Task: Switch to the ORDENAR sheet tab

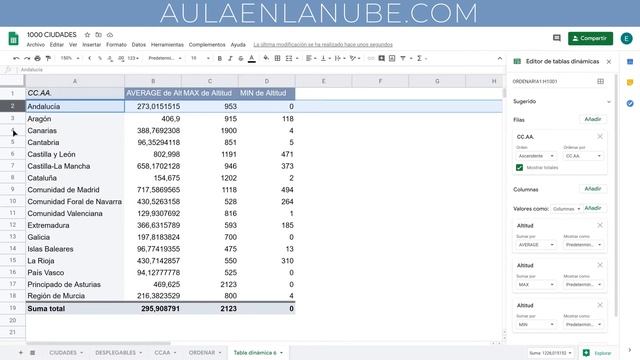Action: point(204,352)
